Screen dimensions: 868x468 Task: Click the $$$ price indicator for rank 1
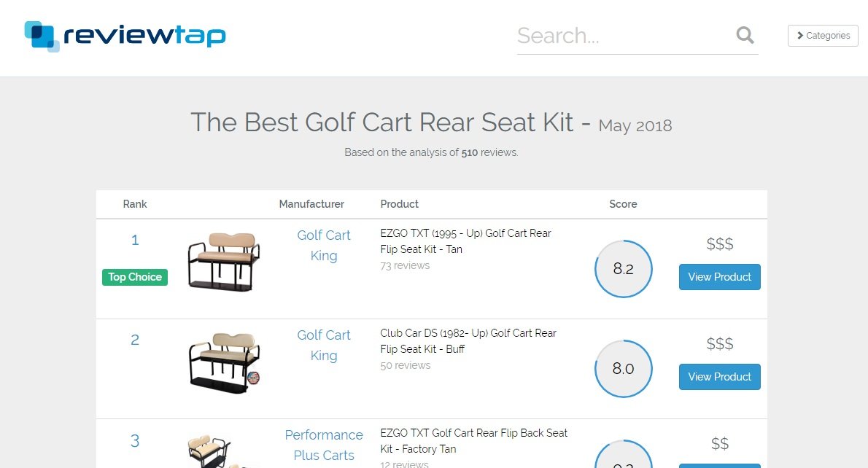tap(720, 243)
